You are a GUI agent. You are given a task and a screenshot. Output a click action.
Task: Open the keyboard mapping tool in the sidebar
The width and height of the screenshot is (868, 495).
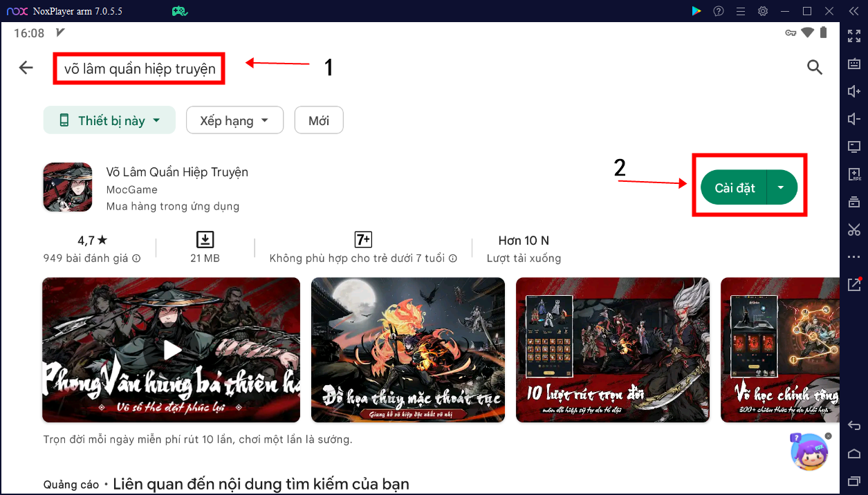[x=853, y=63]
